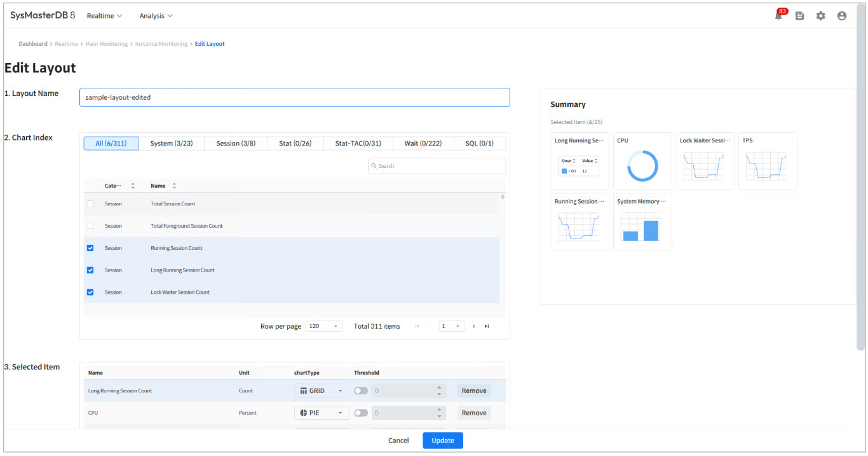The height and width of the screenshot is (456, 868).
Task: Check the Total Session Count checkbox
Action: point(90,204)
